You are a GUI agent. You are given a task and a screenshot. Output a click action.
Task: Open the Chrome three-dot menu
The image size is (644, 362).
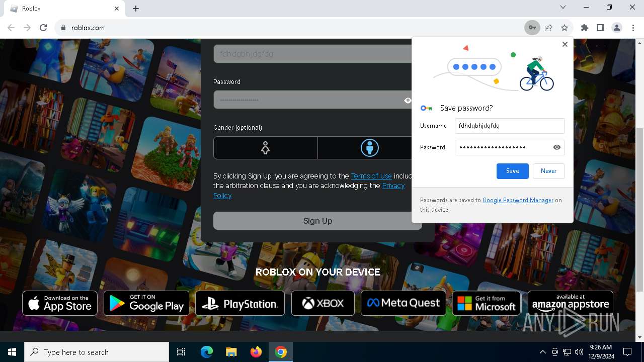632,28
